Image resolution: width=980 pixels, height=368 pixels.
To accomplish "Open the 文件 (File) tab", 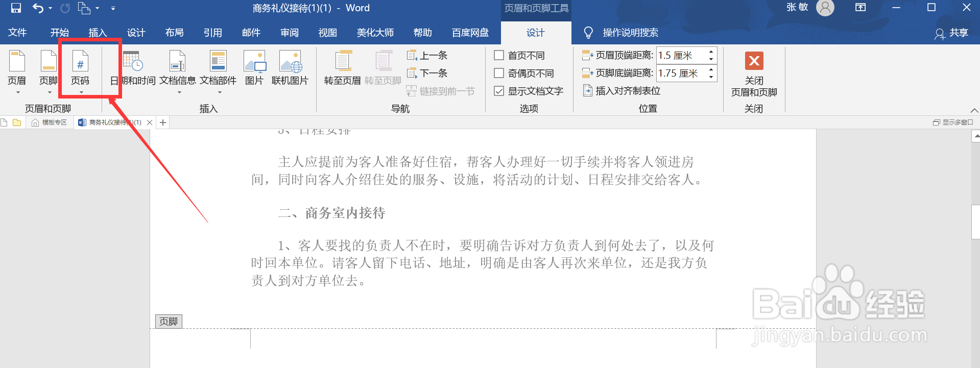I will coord(17,33).
